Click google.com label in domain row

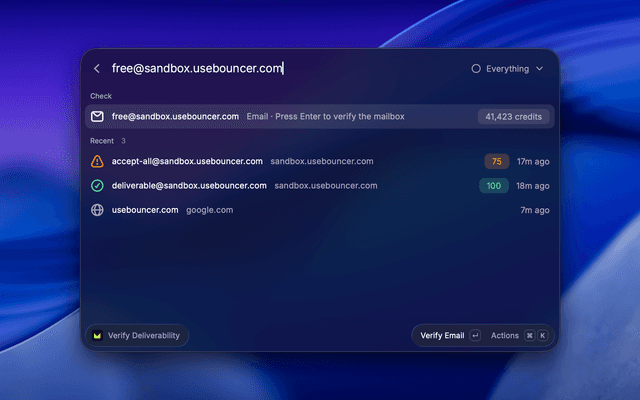pos(209,210)
